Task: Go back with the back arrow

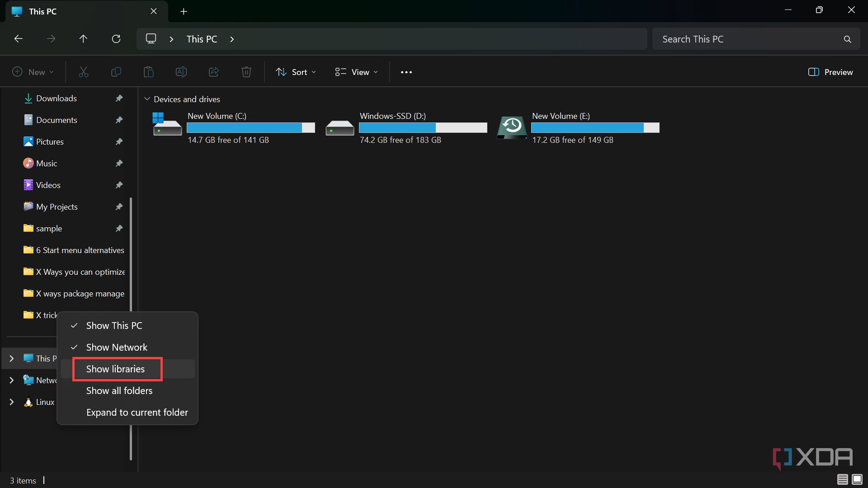Action: click(19, 39)
